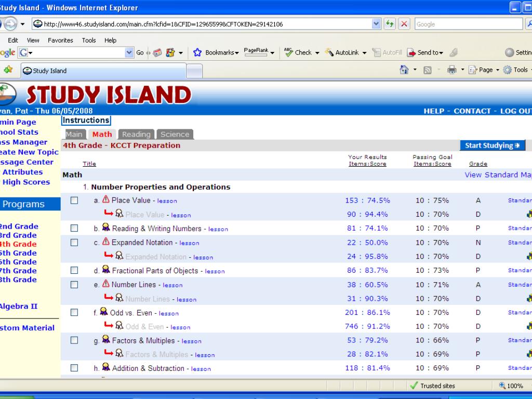Click the warning triangle next to Number Lines
Viewport: 532px width, 399px height.
(106, 283)
